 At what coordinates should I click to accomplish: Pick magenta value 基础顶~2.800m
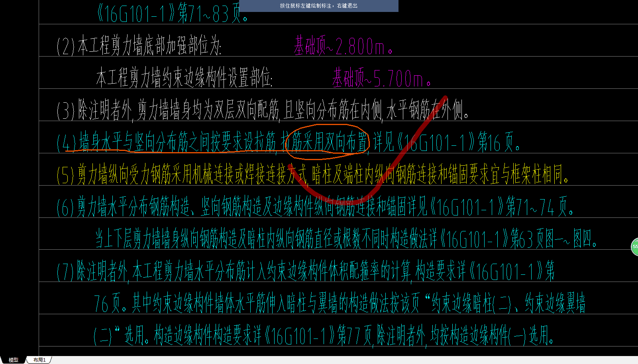tap(344, 46)
